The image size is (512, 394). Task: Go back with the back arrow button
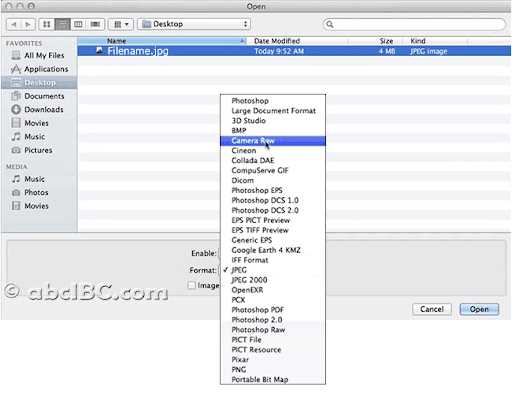14,24
